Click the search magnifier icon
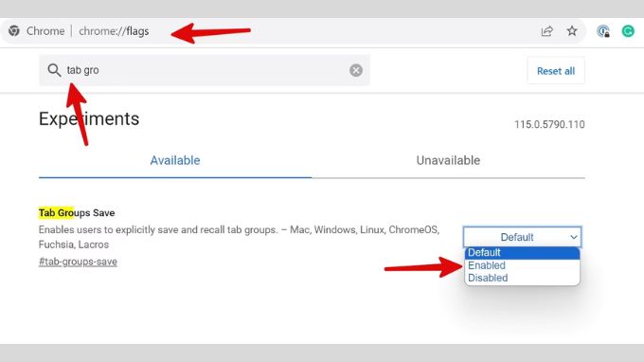The image size is (644, 362). point(54,70)
